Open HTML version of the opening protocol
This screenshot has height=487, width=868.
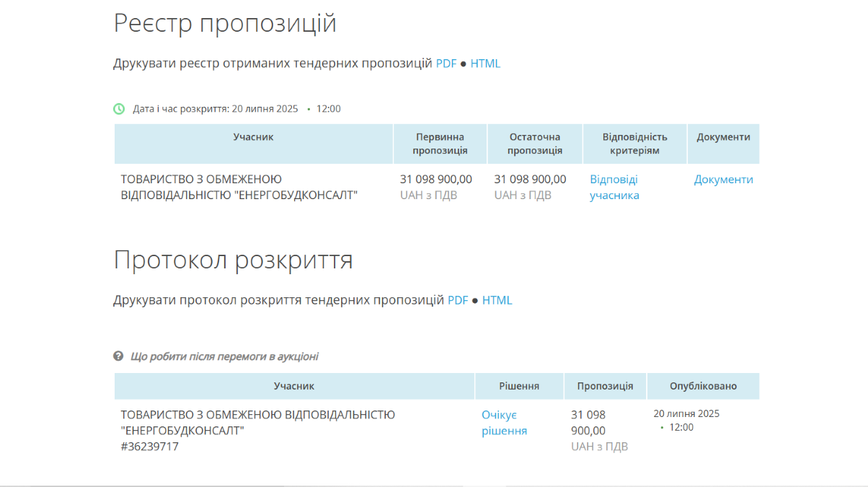497,300
